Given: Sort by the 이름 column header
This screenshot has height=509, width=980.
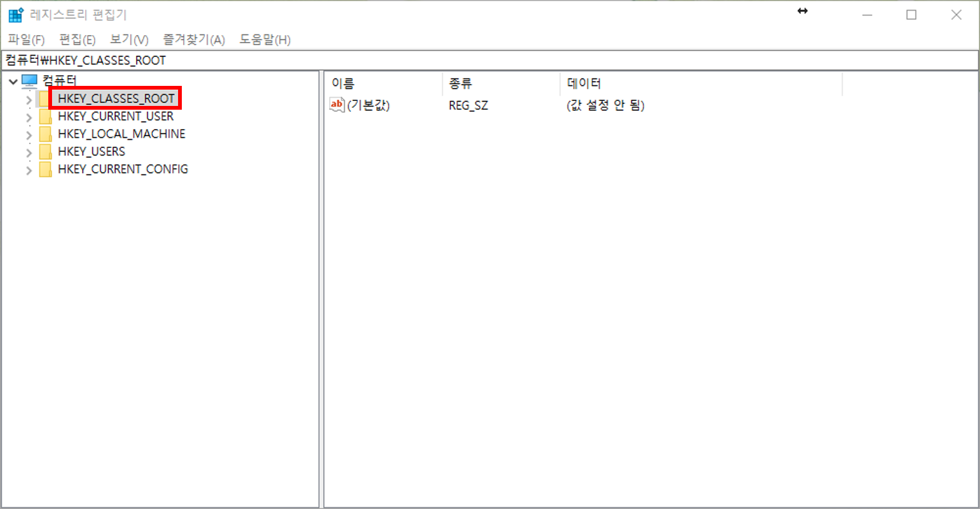Looking at the screenshot, I should (384, 83).
